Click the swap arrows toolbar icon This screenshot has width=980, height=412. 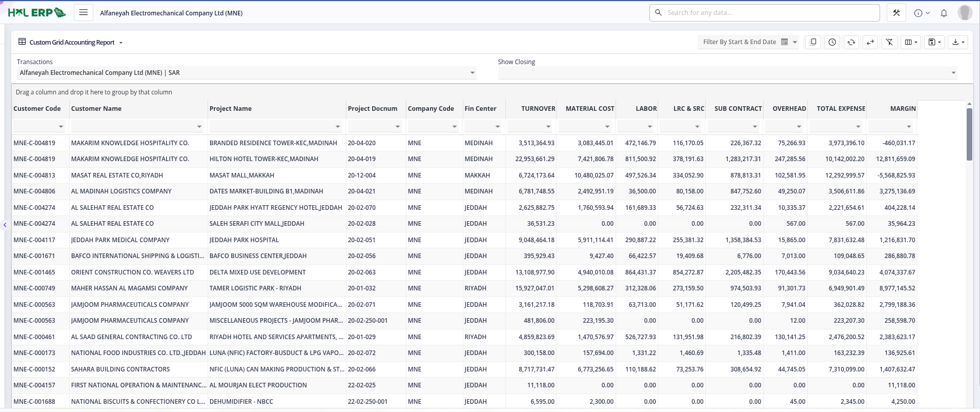(870, 43)
